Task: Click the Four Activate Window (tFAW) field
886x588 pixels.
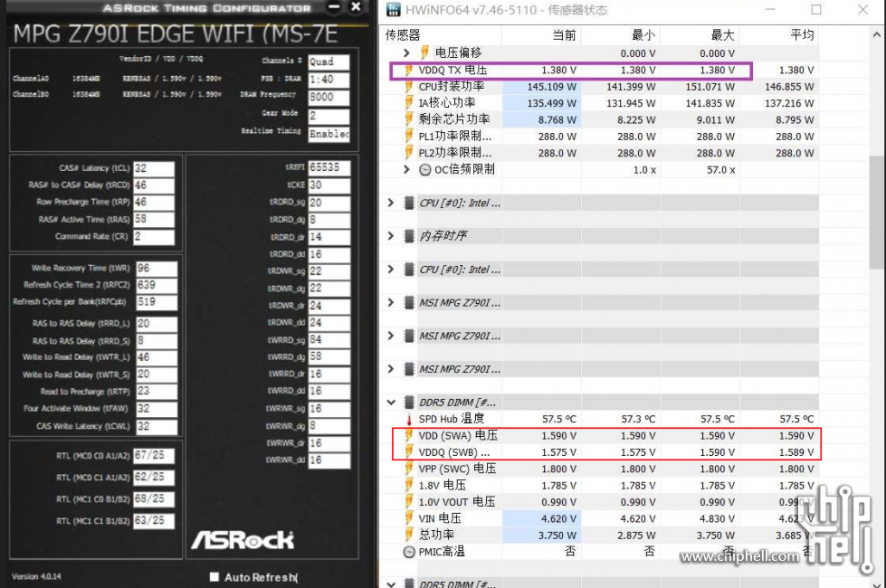Action: click(157, 409)
